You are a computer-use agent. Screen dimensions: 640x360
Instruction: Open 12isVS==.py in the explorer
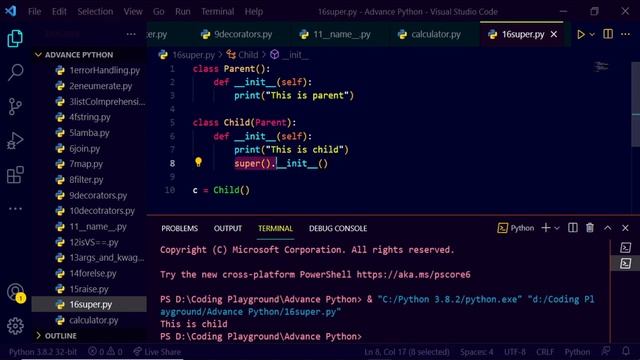tap(89, 242)
